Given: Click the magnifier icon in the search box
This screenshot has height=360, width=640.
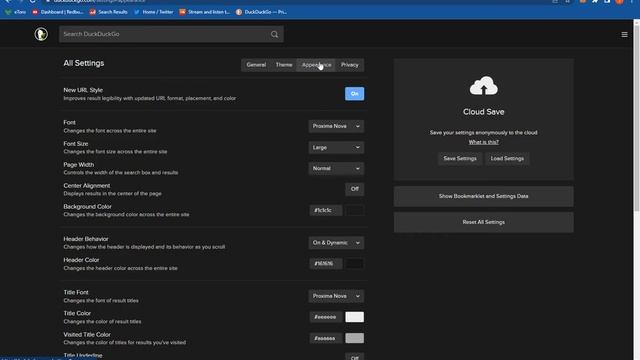Looking at the screenshot, I should pos(274,34).
